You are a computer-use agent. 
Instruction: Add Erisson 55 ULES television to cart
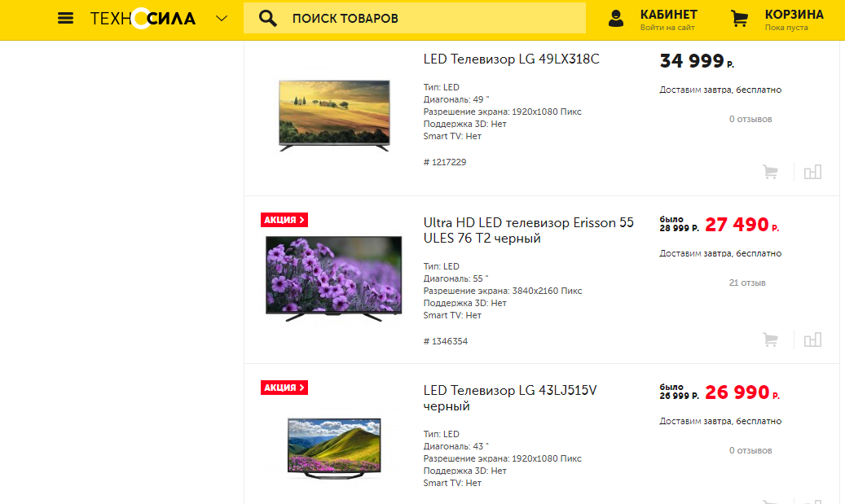click(770, 340)
